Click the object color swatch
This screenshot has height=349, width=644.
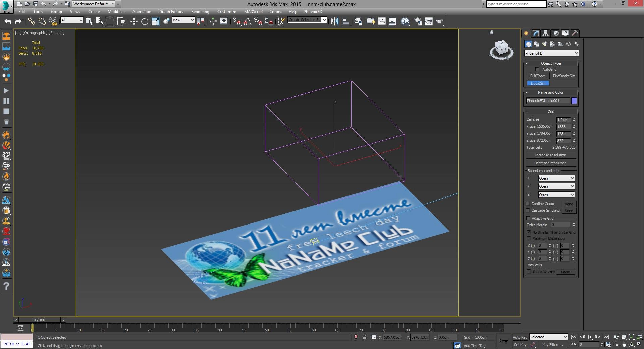[574, 101]
